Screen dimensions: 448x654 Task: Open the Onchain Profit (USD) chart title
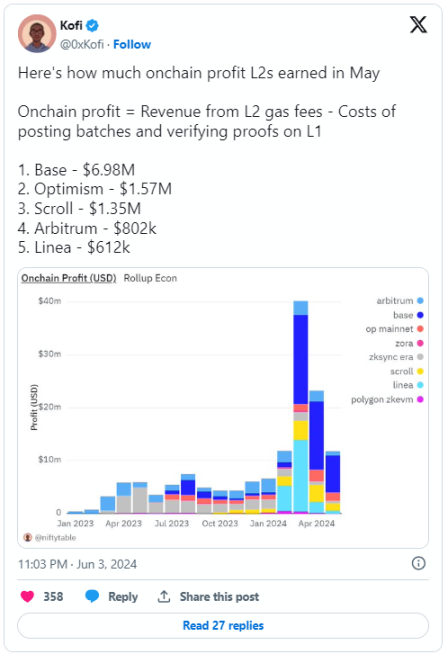(69, 278)
